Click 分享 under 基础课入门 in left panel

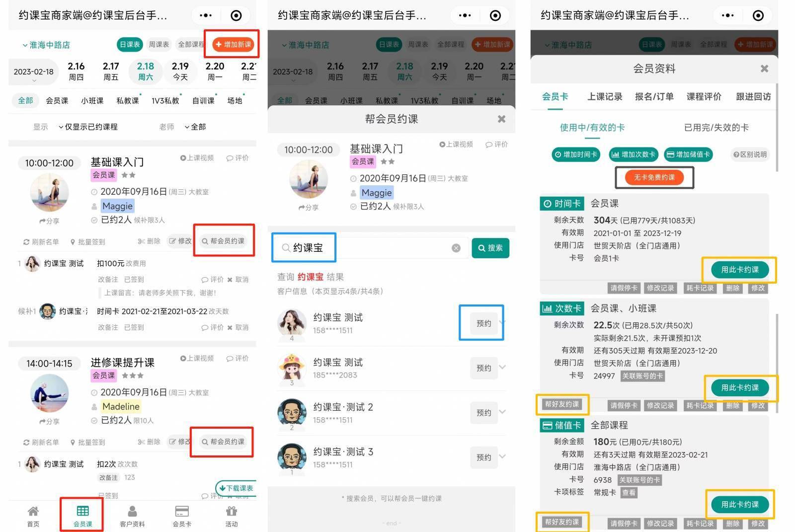click(49, 221)
